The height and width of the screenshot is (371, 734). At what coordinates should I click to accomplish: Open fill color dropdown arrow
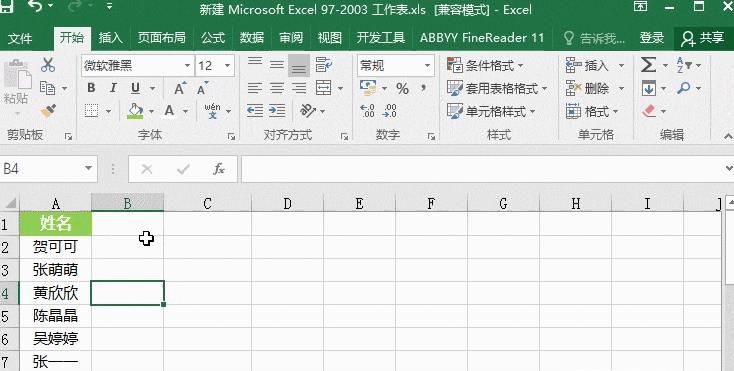tap(151, 111)
